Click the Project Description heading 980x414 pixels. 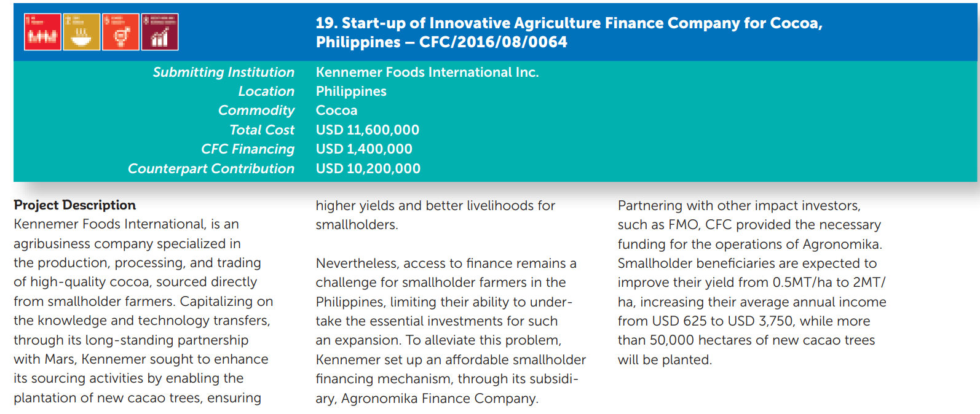pyautogui.click(x=75, y=205)
